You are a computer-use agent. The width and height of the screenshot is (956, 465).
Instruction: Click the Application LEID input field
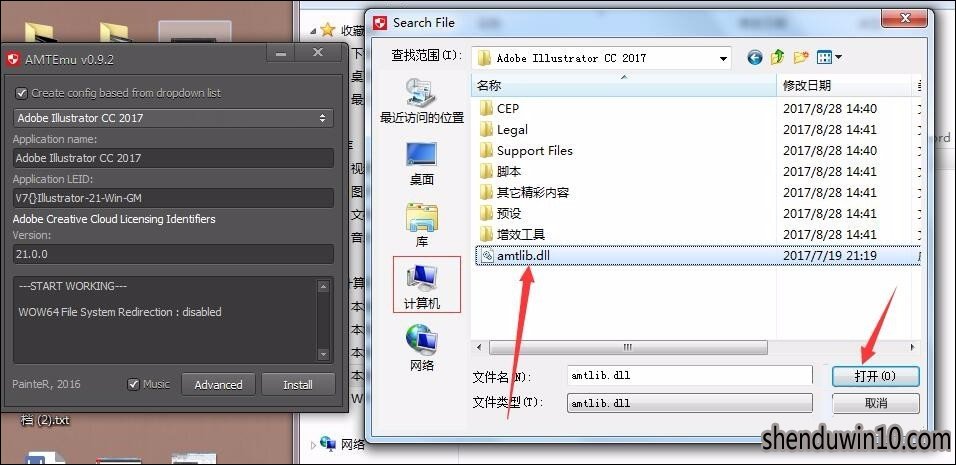(x=173, y=197)
